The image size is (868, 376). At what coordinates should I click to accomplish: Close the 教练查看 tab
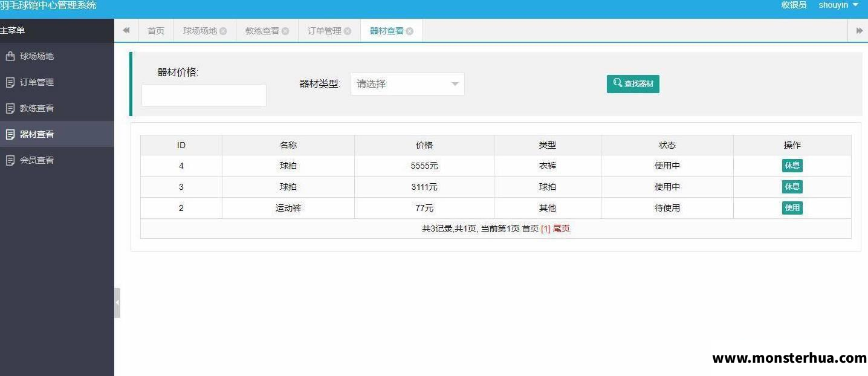coord(285,31)
